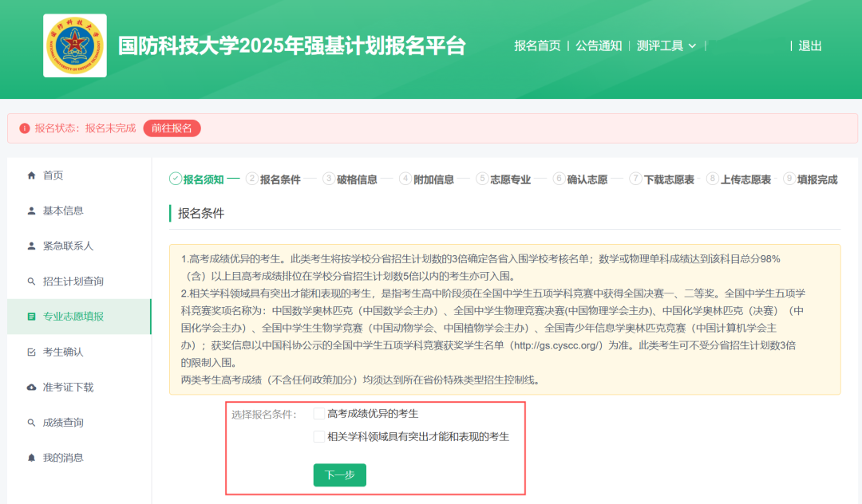The width and height of the screenshot is (862, 504).
Task: Click the 下载志愿表 step label
Action: [x=669, y=179]
